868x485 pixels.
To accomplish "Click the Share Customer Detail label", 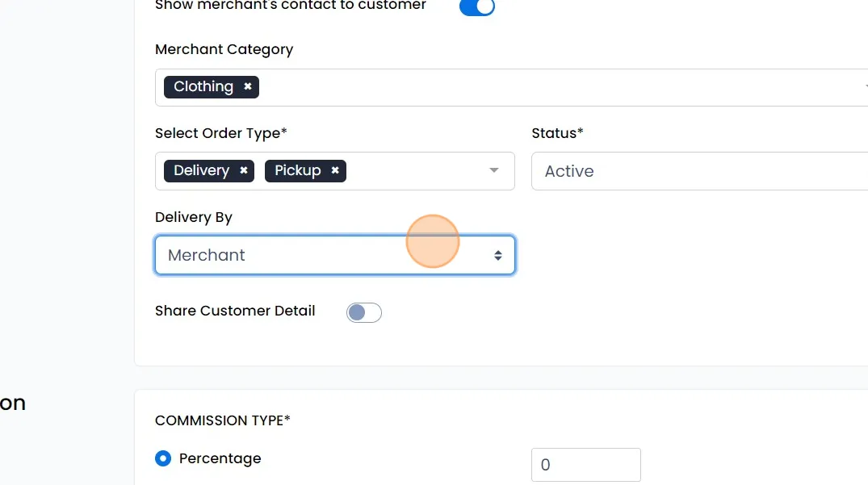I will click(x=235, y=311).
